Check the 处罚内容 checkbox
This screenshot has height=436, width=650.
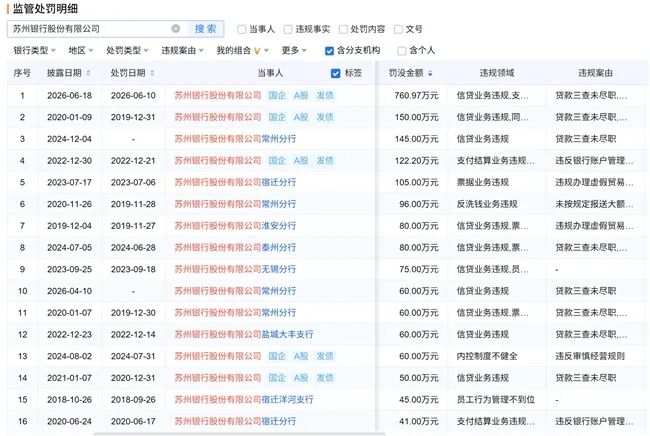pos(343,29)
